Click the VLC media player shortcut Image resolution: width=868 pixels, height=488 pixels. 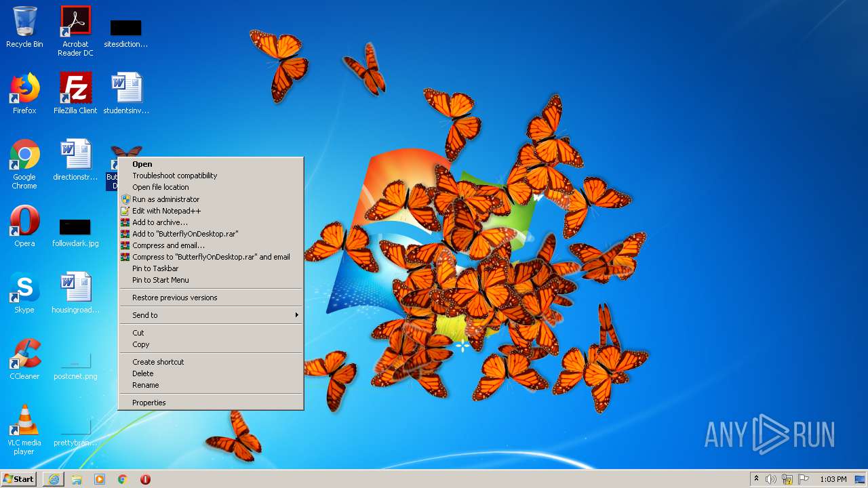[x=24, y=430]
